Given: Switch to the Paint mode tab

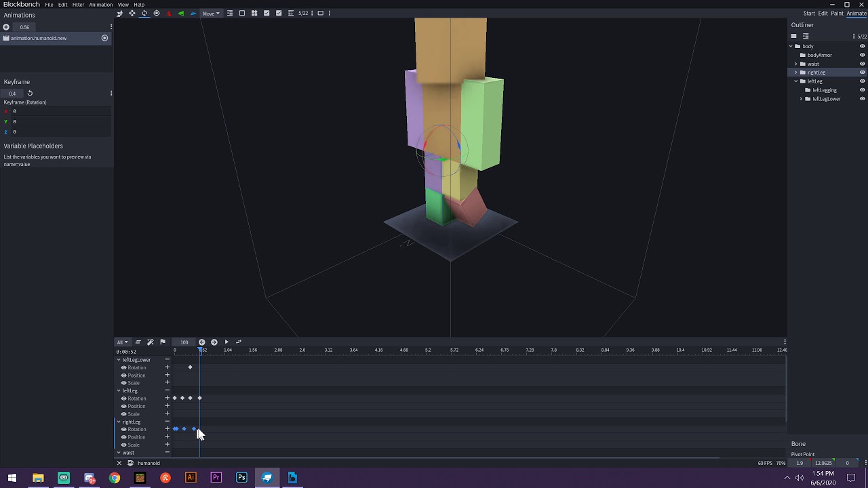Looking at the screenshot, I should pyautogui.click(x=837, y=14).
